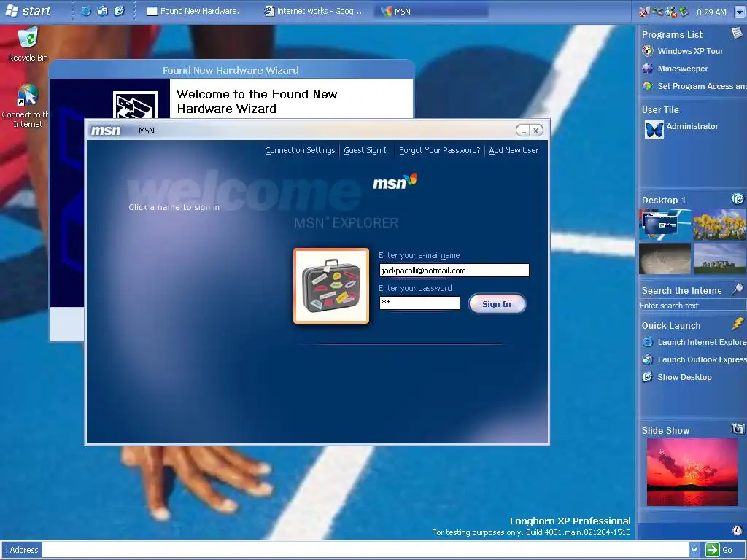Select the moon surface desktop thumbnail
Image resolution: width=747 pixels, height=560 pixels.
[x=665, y=258]
